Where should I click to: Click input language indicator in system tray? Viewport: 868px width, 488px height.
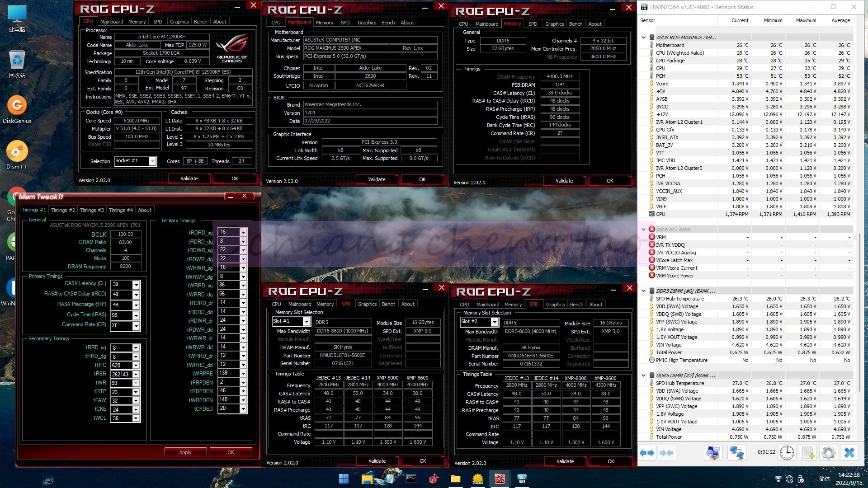pyautogui.click(x=825, y=479)
